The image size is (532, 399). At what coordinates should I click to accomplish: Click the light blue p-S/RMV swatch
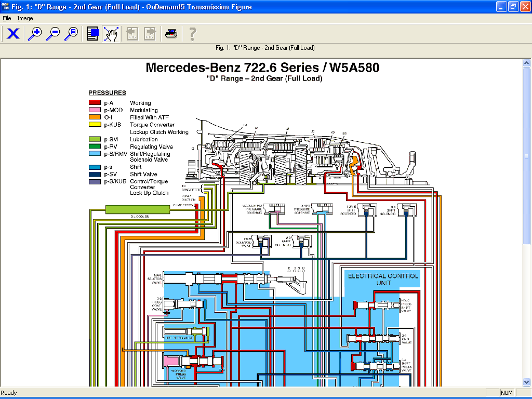(x=95, y=153)
